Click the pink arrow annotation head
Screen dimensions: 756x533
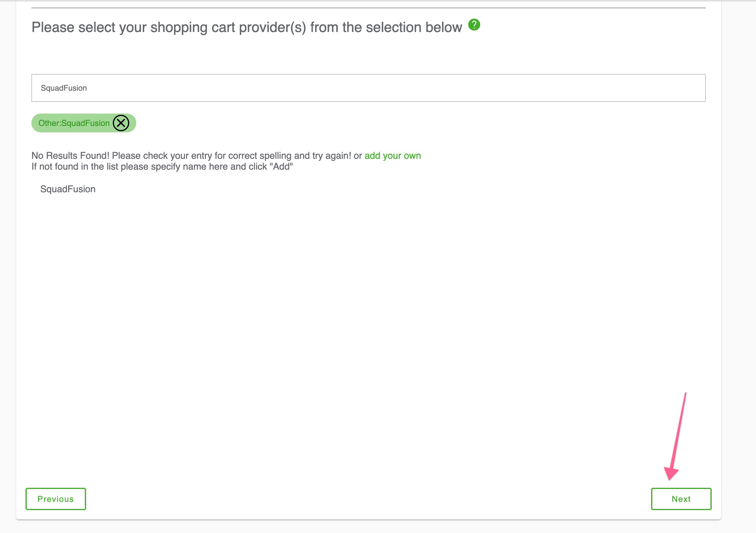pos(671,473)
